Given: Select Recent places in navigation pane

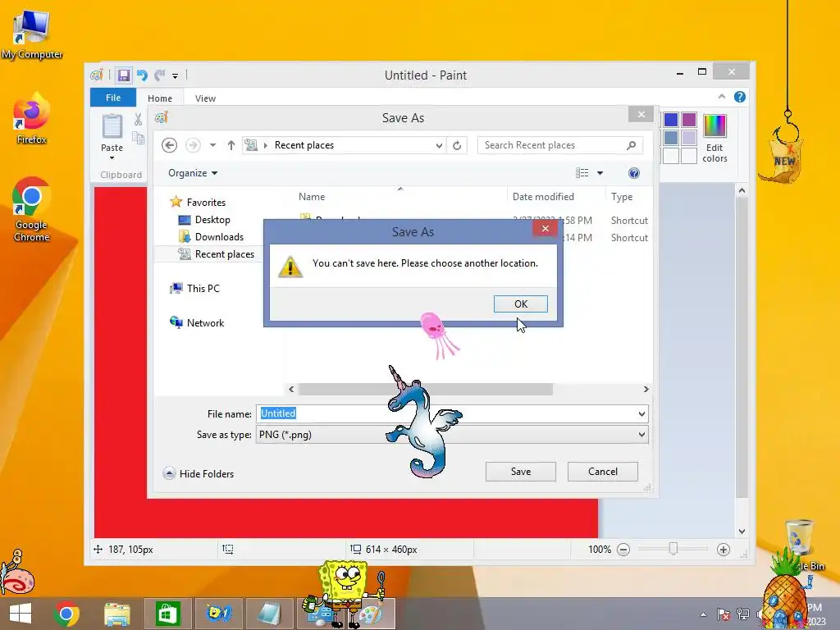Looking at the screenshot, I should click(217, 254).
